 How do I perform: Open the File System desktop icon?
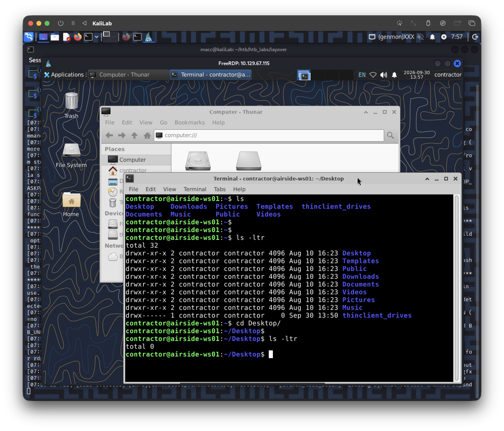coord(71,155)
